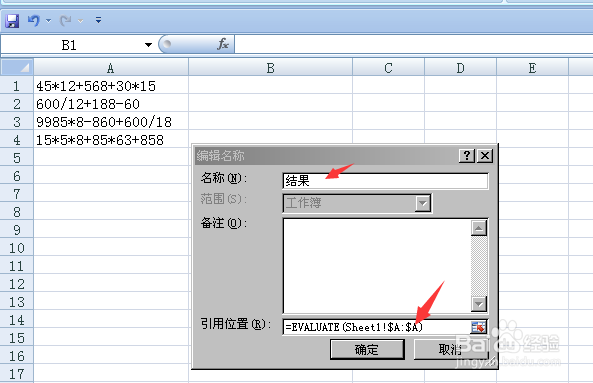Screen dimensions: 593x383
Task: Select row 14 header
Action: (17, 320)
